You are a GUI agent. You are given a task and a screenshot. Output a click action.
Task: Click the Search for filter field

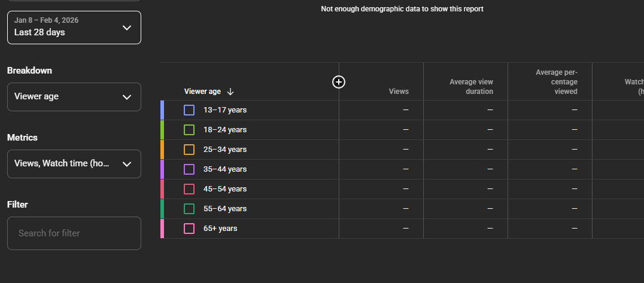coord(74,233)
